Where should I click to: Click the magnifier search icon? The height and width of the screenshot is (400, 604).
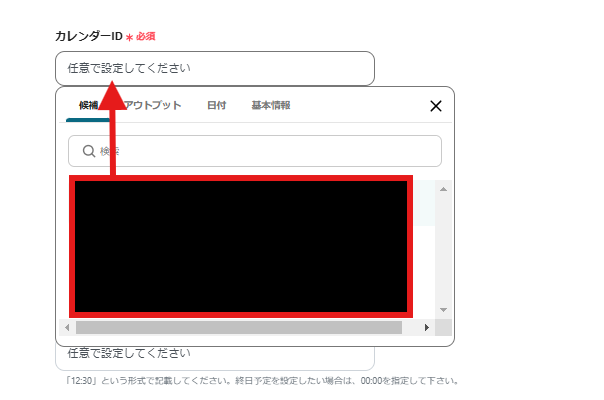pos(89,151)
